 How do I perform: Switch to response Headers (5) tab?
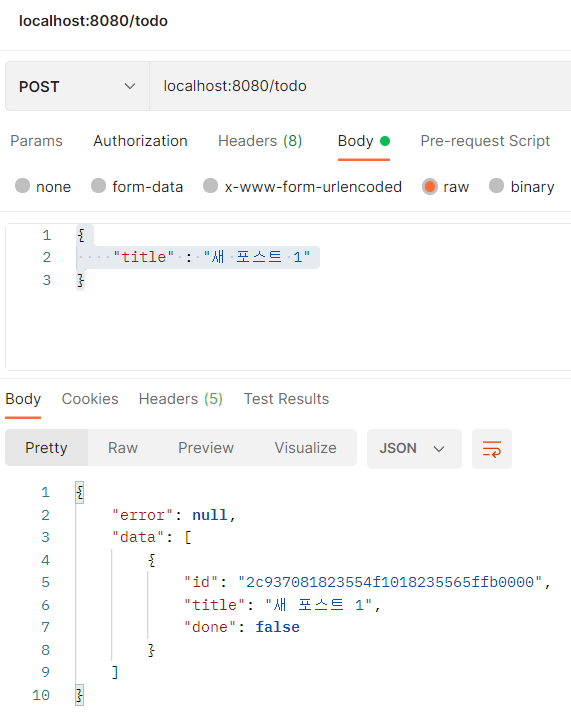[x=181, y=399]
